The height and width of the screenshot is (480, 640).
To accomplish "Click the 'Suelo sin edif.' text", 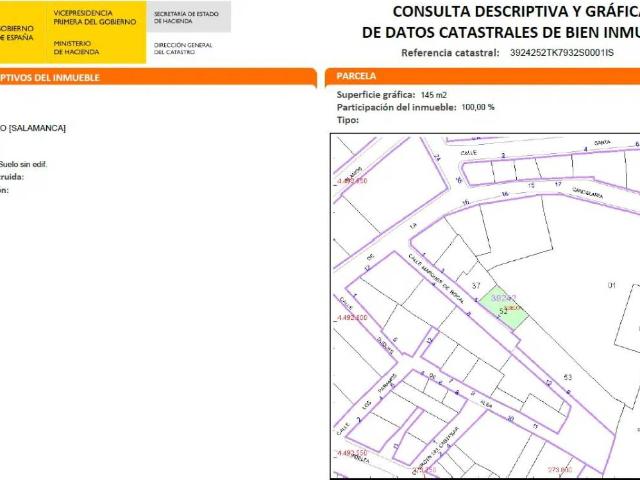I will (x=23, y=164).
